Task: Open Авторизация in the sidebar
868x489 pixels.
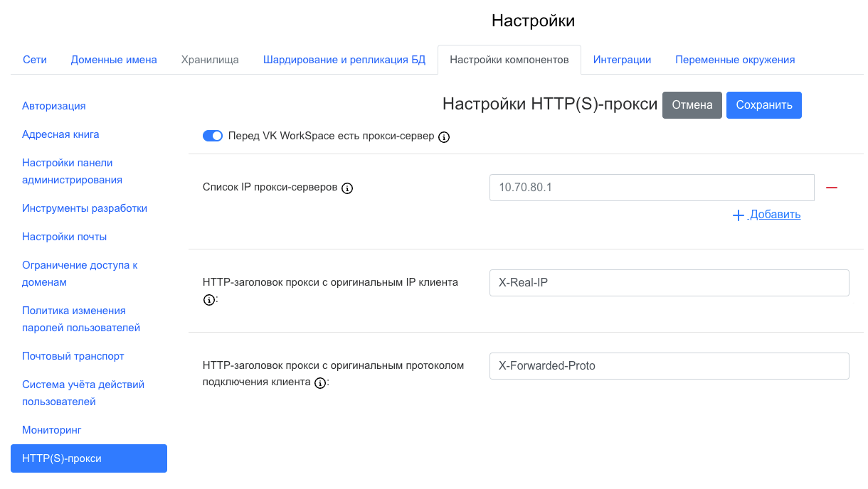Action: coord(54,106)
